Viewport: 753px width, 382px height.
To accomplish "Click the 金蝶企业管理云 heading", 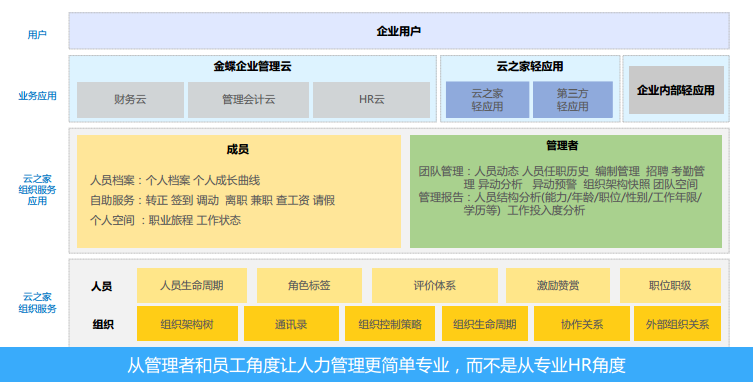I will 253,66.
